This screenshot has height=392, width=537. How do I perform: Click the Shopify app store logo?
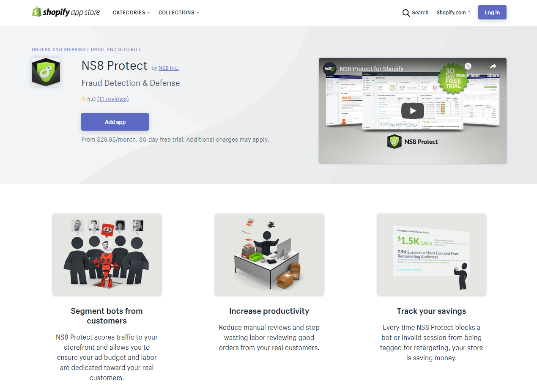(66, 12)
